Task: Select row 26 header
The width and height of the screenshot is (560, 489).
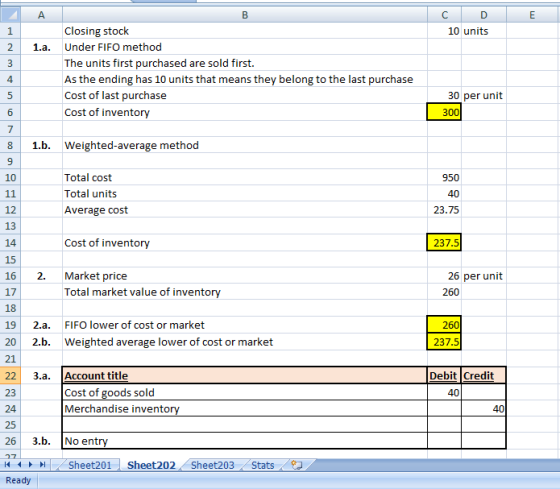Action: (10, 441)
